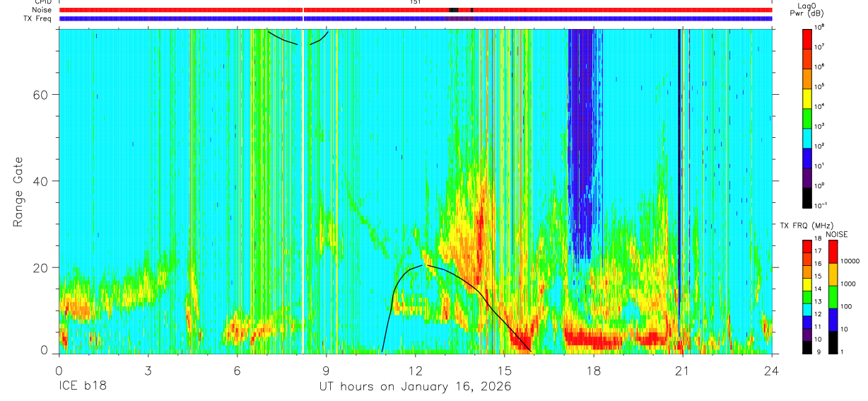This screenshot has height=401, width=868.
Task: Select hour 12 tick label on UT axis
Action: tap(415, 370)
